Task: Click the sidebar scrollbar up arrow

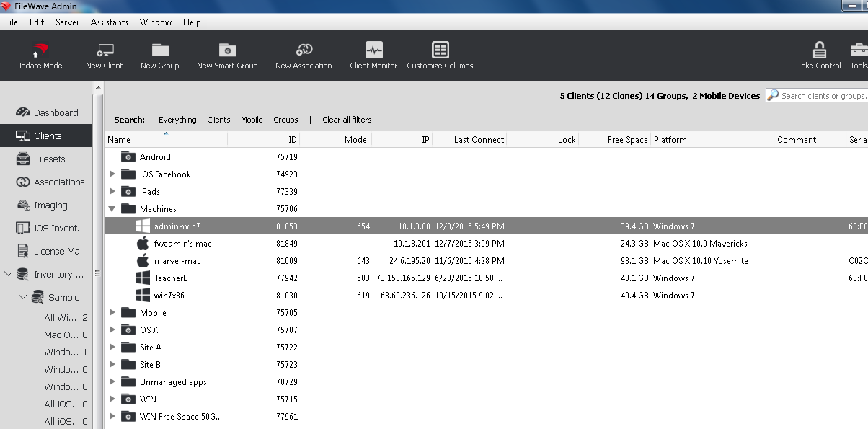Action: point(98,87)
